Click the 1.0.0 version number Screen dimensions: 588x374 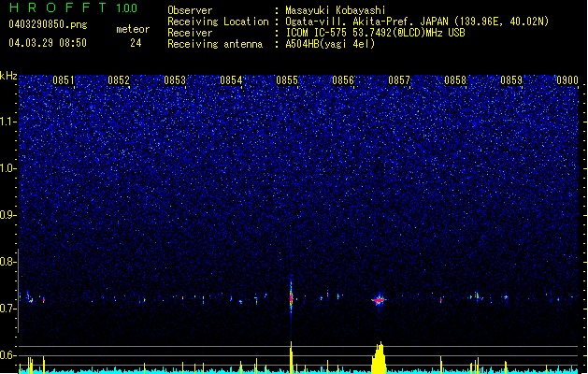pos(126,8)
